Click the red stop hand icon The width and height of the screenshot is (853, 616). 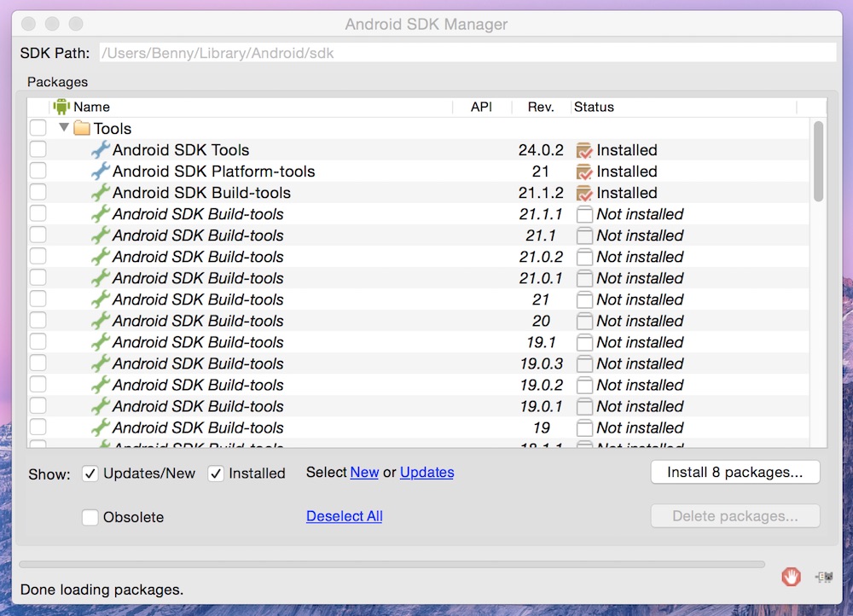[x=791, y=576]
